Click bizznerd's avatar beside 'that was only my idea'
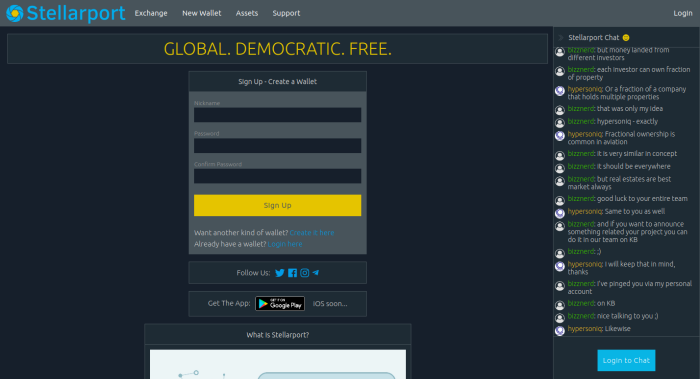This screenshot has width=700, height=379. [x=560, y=110]
